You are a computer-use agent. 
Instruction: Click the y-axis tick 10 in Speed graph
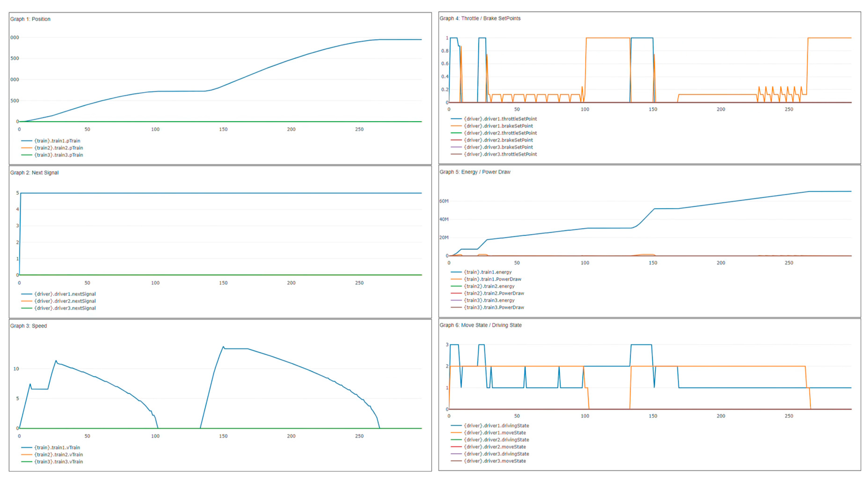pos(16,369)
